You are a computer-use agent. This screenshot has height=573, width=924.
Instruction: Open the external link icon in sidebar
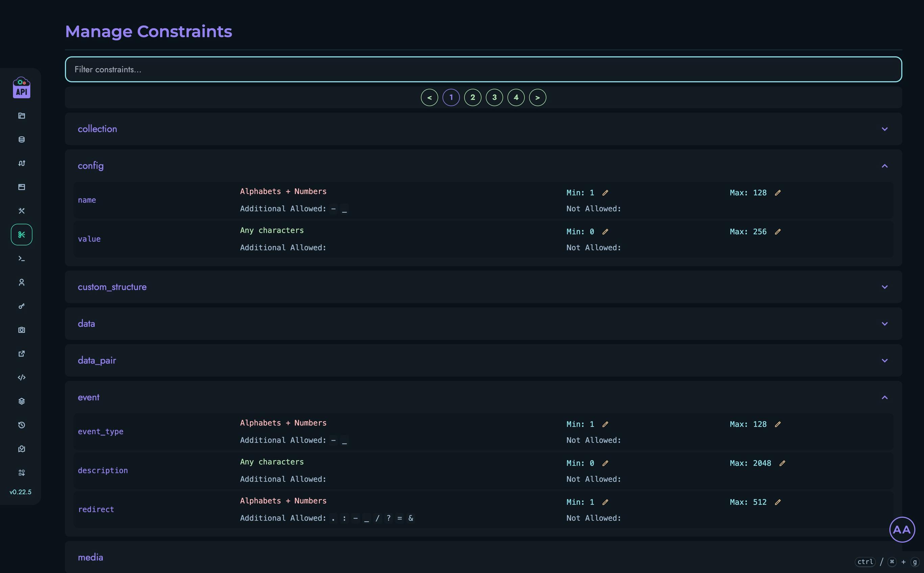pyautogui.click(x=22, y=354)
